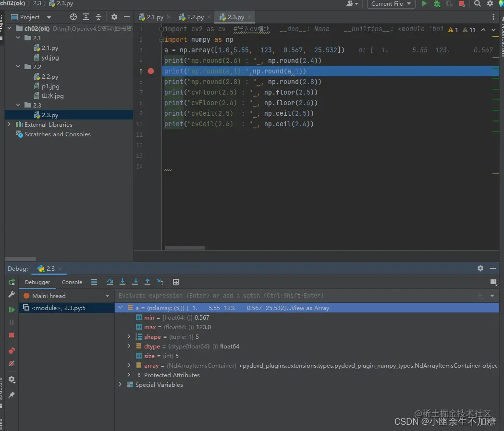The image size is (504, 431).
Task: Click the editor horizontal scrollbar
Action: [x=185, y=248]
